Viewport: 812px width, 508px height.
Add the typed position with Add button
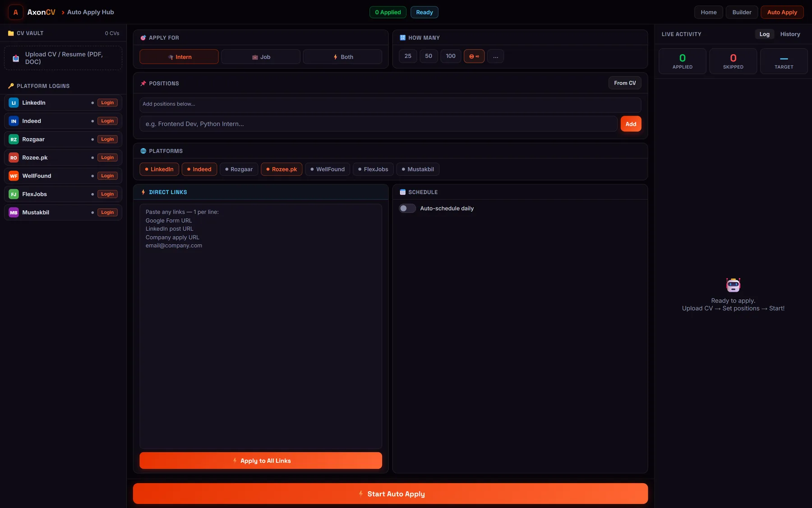coord(631,124)
